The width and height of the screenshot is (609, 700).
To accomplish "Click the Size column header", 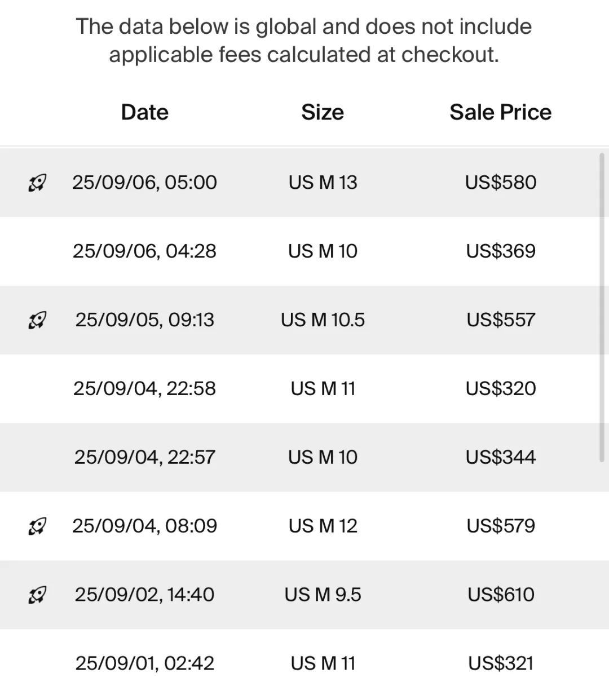I will click(x=323, y=112).
